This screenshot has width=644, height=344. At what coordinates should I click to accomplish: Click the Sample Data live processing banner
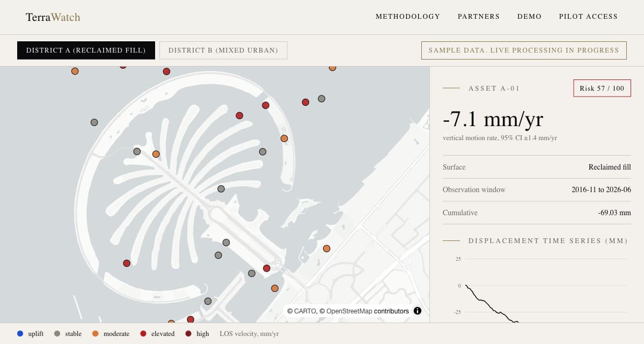[524, 50]
